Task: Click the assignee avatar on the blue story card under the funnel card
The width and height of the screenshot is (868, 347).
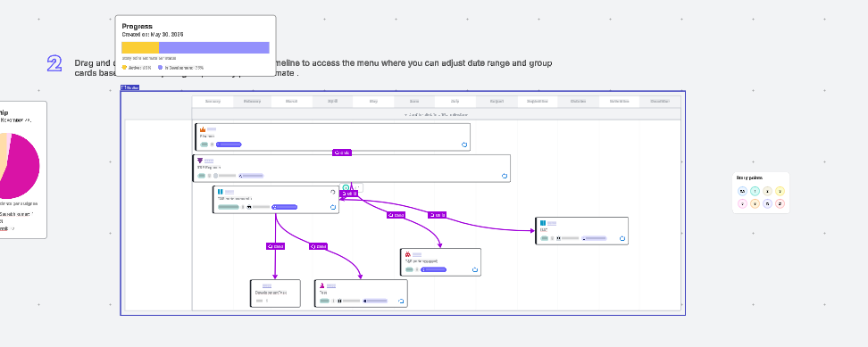Action: coord(249,207)
